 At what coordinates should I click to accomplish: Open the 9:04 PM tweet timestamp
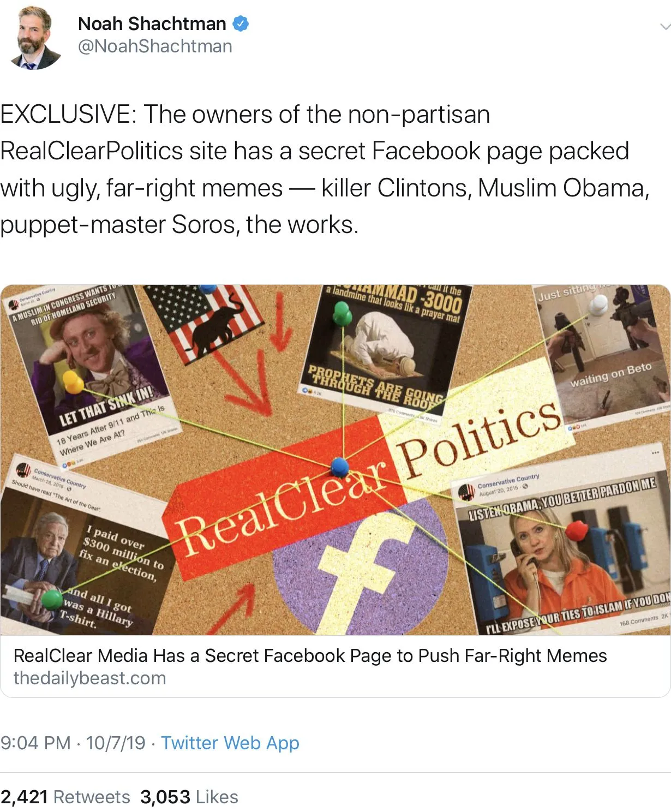pyautogui.click(x=73, y=743)
